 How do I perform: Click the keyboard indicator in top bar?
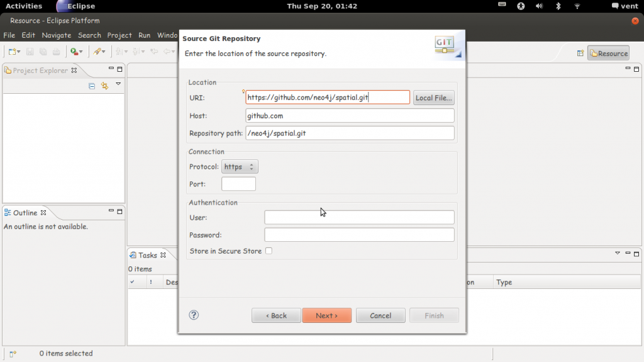point(502,4)
